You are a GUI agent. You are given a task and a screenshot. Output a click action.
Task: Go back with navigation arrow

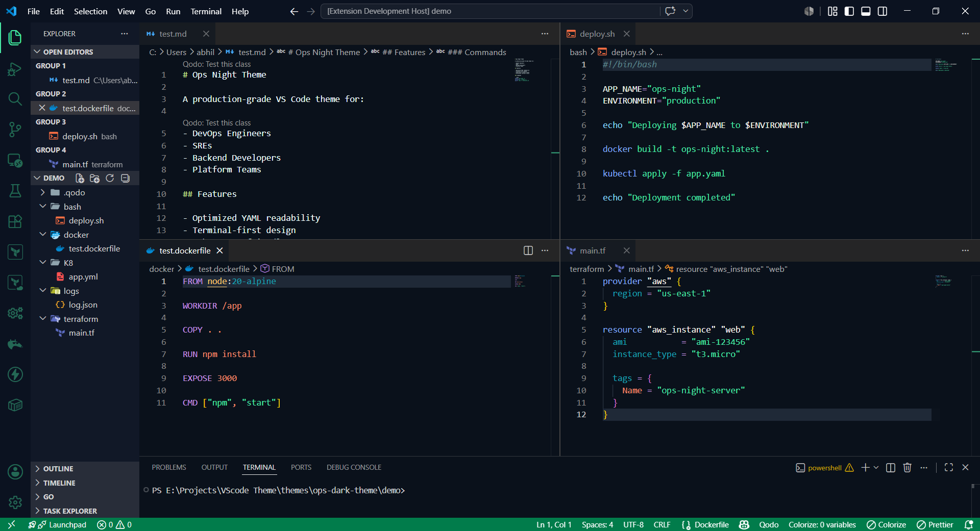pos(294,11)
